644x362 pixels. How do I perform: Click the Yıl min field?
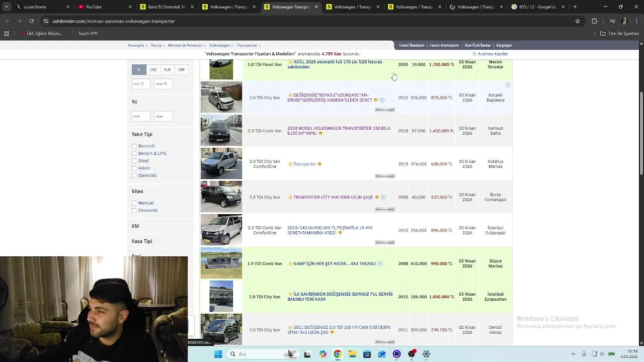coord(141,117)
